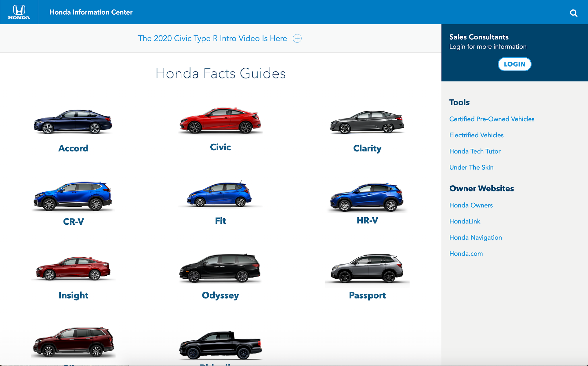Open Certified Pre-Owned Vehicles tool
The width and height of the screenshot is (588, 366).
(492, 119)
